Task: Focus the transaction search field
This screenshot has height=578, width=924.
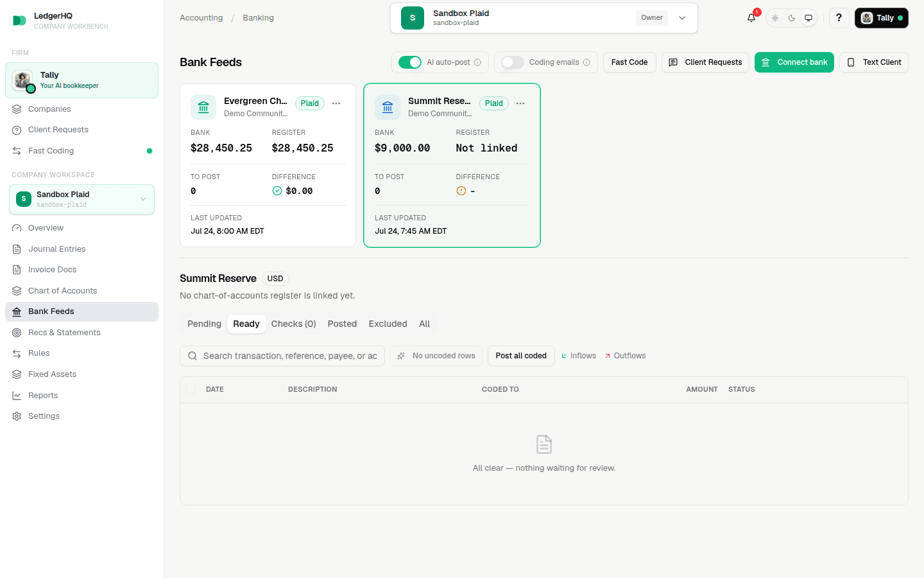Action: pyautogui.click(x=282, y=356)
